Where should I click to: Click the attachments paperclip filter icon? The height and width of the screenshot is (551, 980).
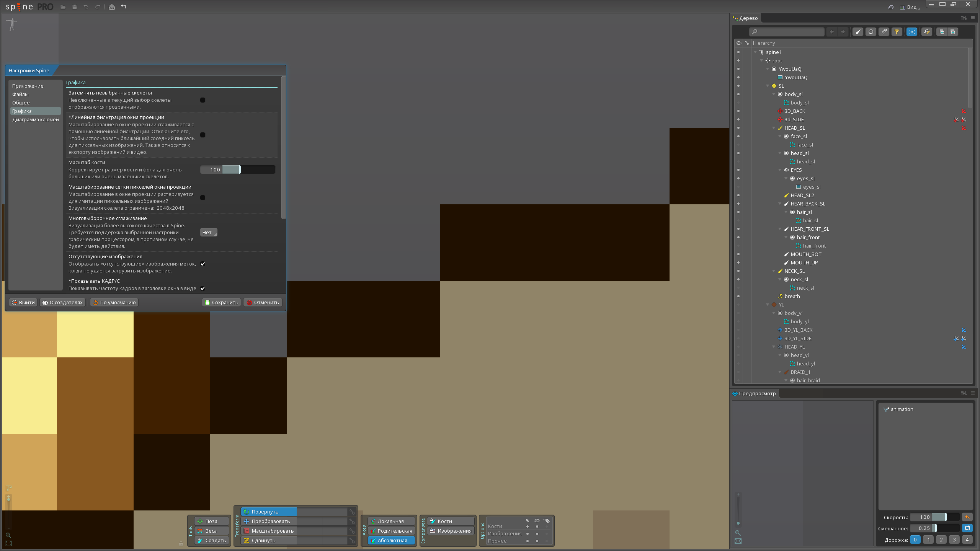click(x=884, y=32)
